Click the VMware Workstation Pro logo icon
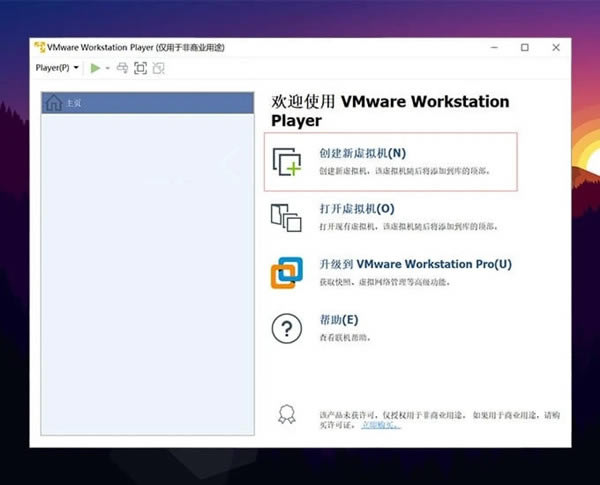The image size is (600, 485). pyautogui.click(x=287, y=273)
